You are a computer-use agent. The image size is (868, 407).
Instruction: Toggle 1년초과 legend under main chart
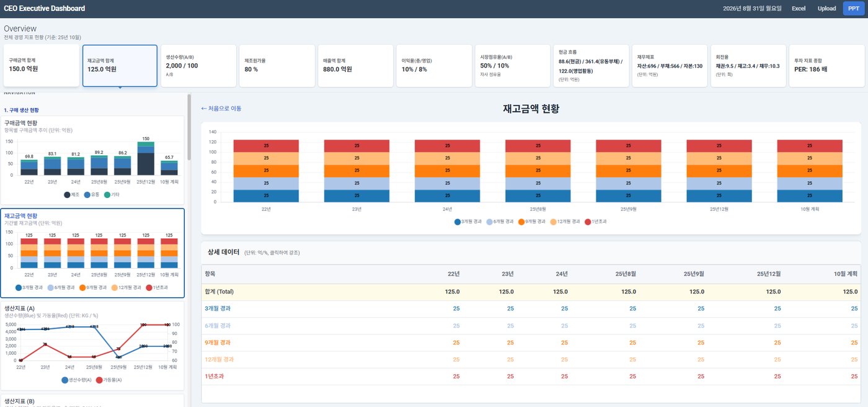[x=596, y=221]
